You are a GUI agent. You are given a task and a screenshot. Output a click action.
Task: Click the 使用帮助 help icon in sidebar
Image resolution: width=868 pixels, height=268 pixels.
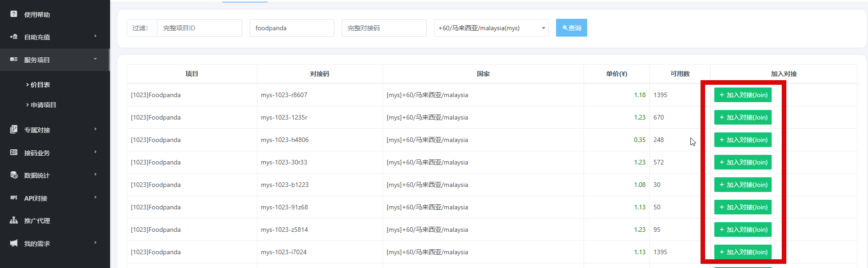[14, 14]
